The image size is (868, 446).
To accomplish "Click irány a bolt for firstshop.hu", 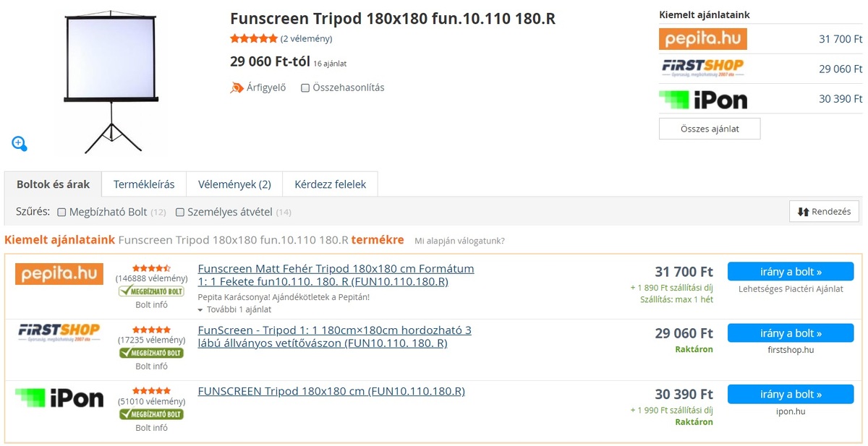I will coord(791,333).
